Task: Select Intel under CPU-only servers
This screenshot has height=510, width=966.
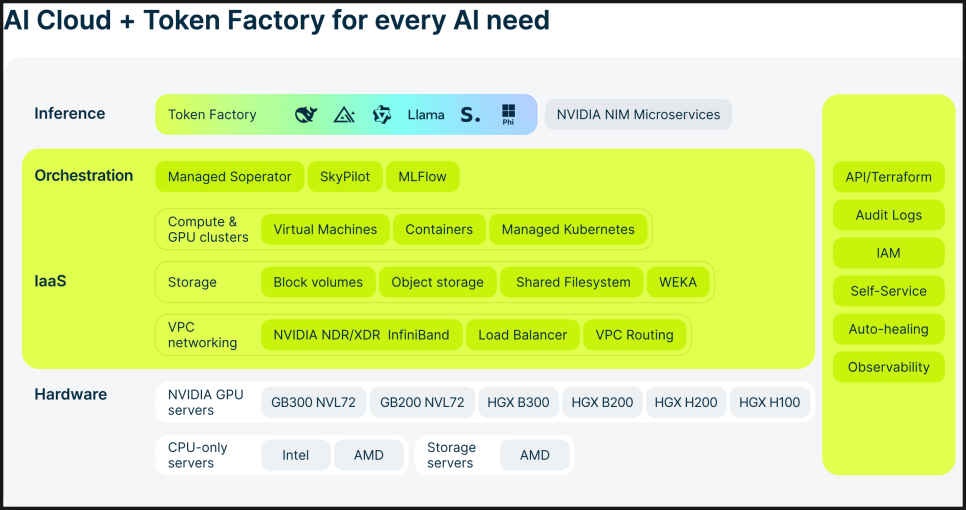Action: pyautogui.click(x=295, y=455)
